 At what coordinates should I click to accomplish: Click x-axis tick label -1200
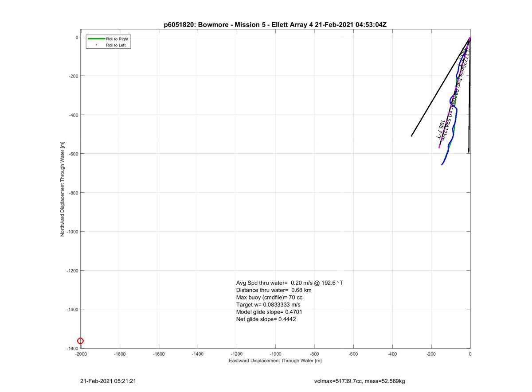[x=237, y=354]
